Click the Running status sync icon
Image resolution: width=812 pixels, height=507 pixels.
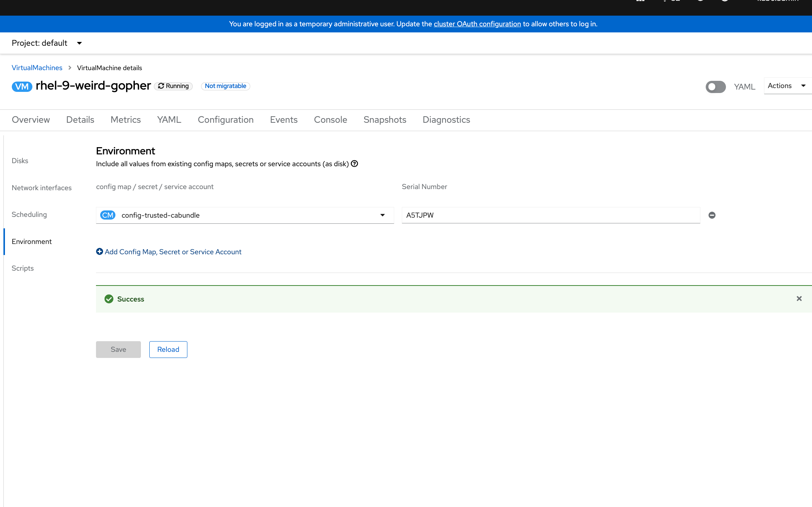coord(161,86)
